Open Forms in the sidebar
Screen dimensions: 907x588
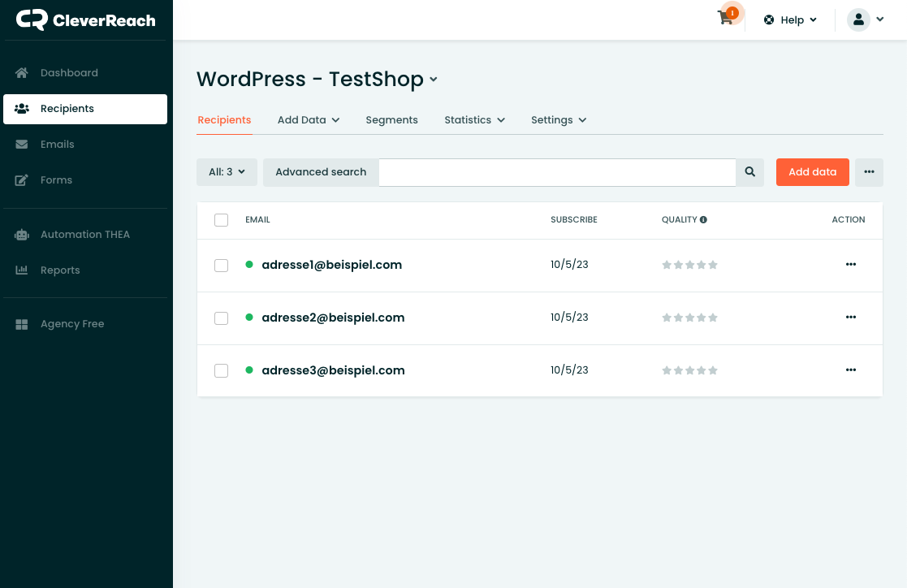pos(85,180)
